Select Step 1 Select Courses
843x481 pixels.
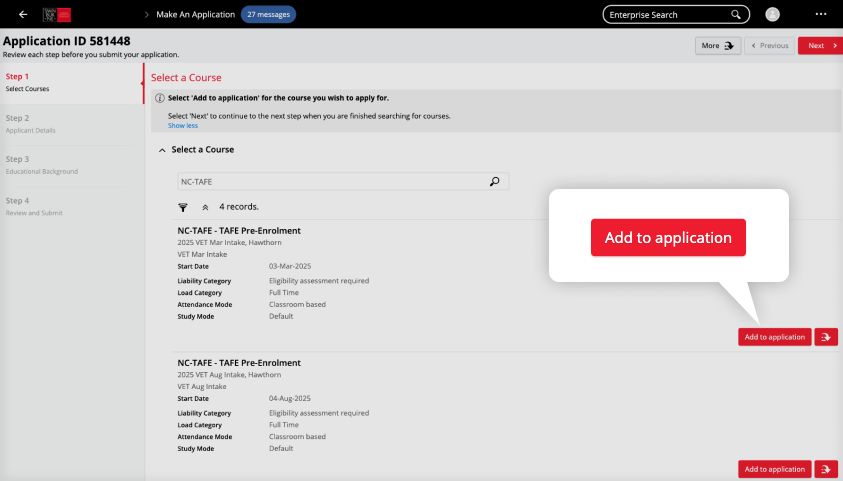coord(72,82)
